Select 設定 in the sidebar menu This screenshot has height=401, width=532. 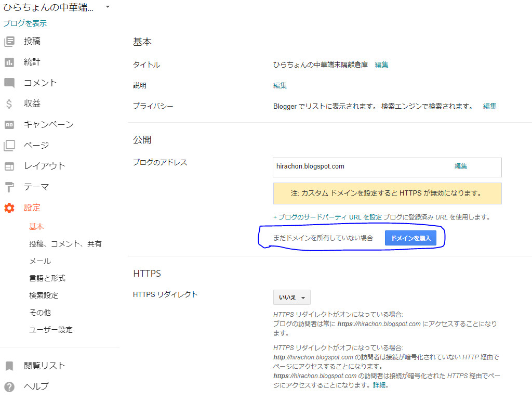click(32, 208)
